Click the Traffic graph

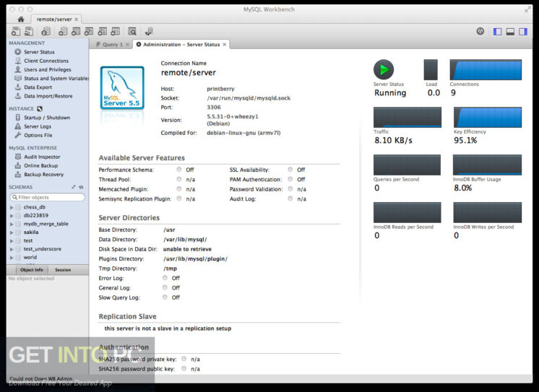(x=408, y=117)
